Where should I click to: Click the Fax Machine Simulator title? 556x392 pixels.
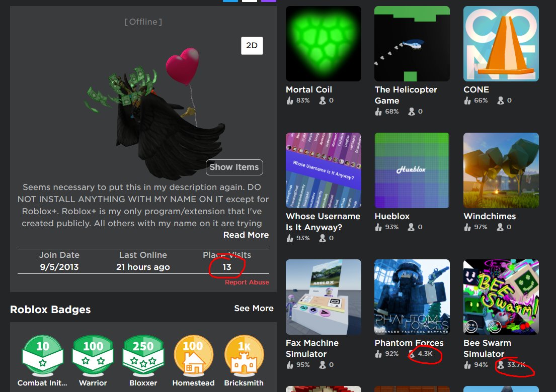312,348
